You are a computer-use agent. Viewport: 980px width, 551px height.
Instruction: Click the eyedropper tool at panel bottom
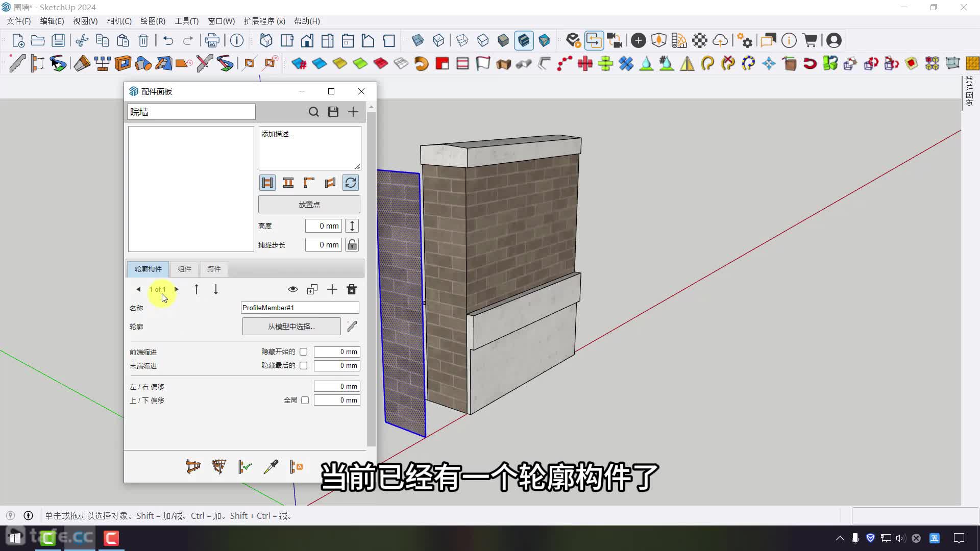[271, 466]
